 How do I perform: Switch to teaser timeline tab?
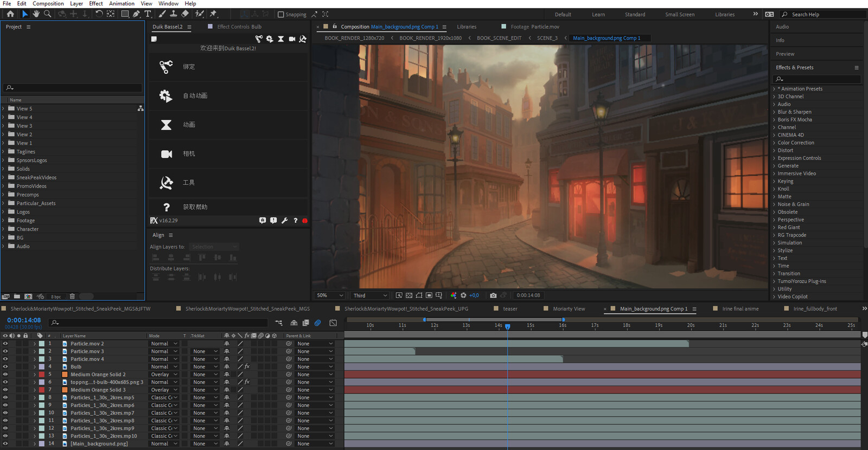coord(510,308)
